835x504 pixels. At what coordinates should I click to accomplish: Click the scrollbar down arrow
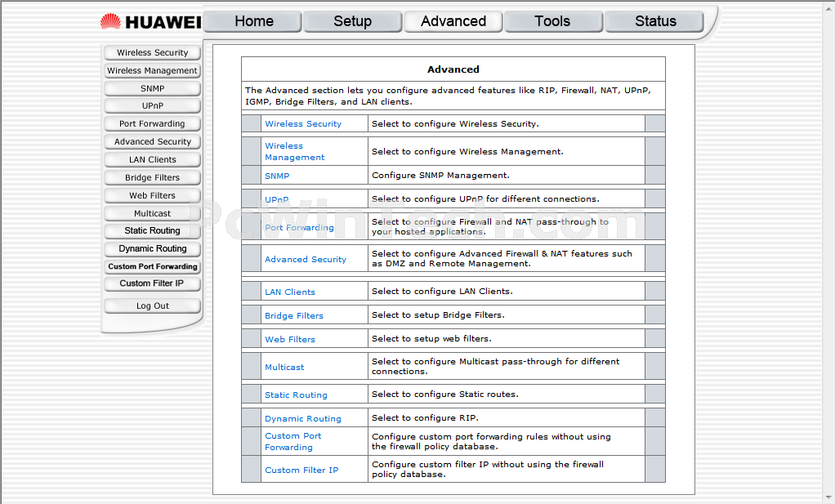828,498
